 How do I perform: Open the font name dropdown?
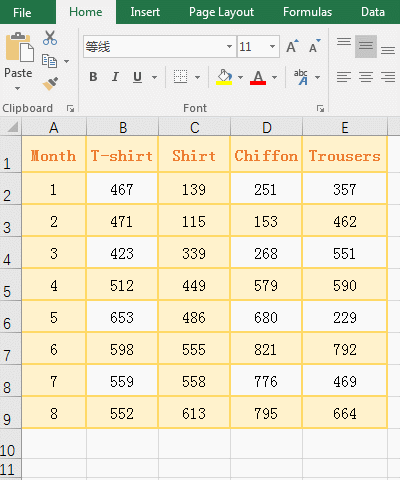pyautogui.click(x=229, y=47)
